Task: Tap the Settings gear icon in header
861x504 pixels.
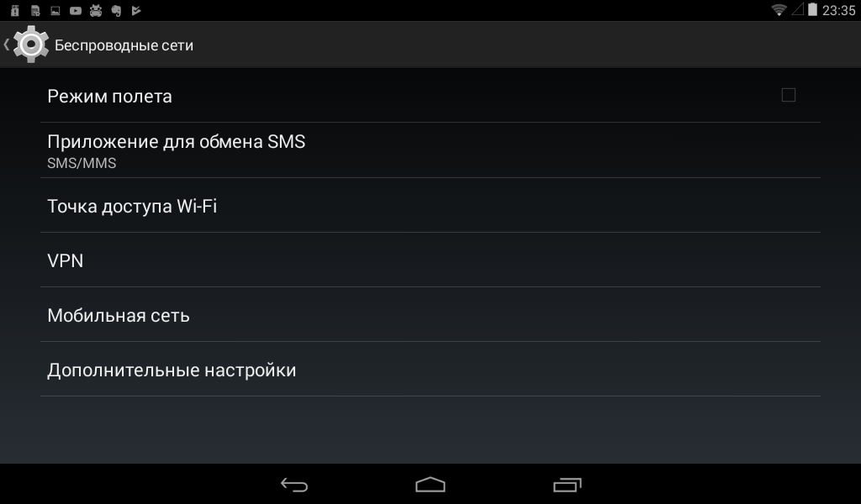Action: (x=31, y=45)
